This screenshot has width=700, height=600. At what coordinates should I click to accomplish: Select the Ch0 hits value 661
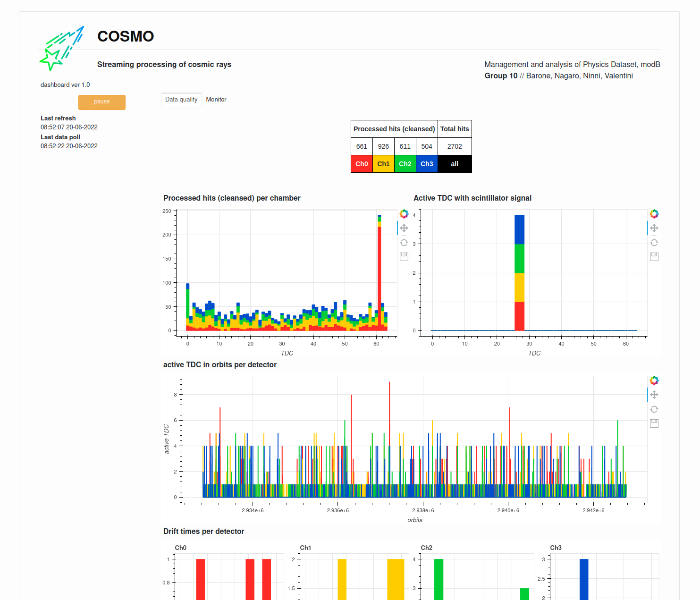[x=362, y=146]
